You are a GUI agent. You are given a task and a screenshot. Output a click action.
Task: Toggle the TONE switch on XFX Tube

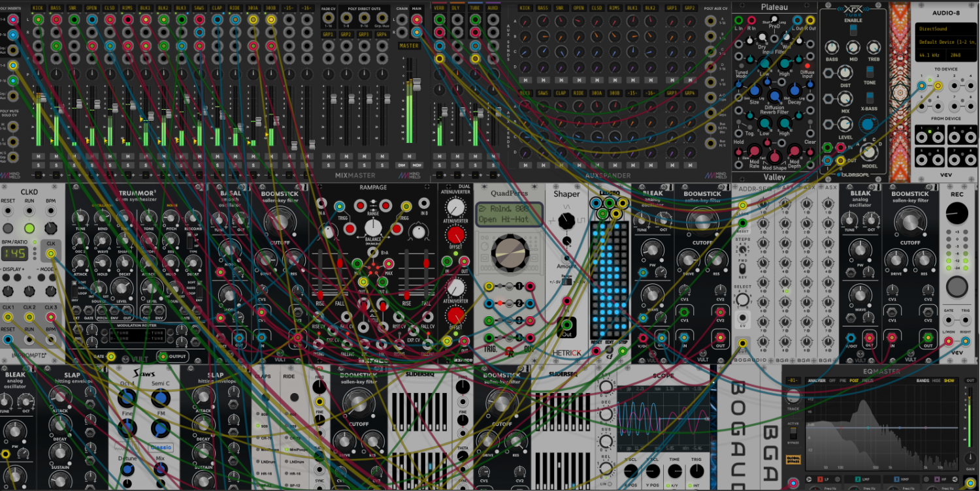click(870, 71)
